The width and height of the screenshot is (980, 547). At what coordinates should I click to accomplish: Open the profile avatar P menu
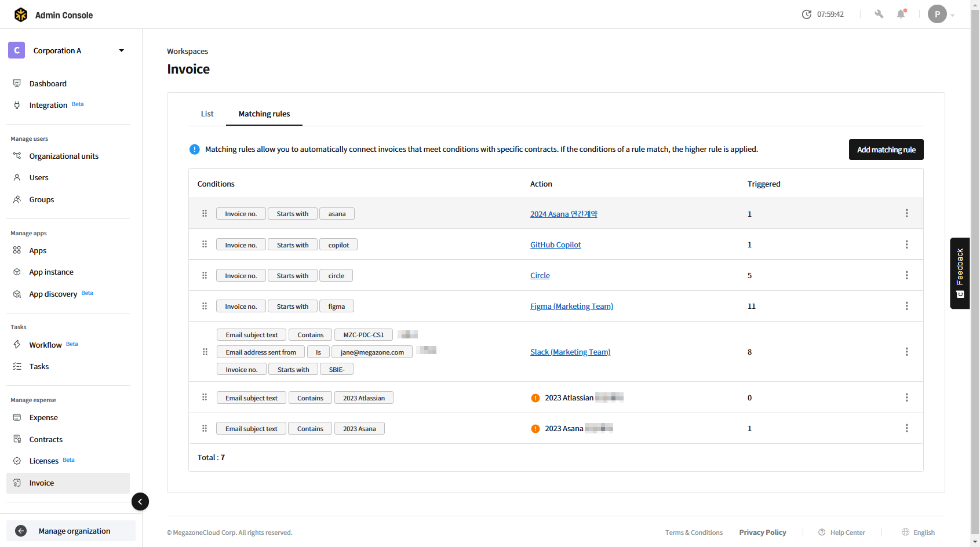tap(937, 14)
